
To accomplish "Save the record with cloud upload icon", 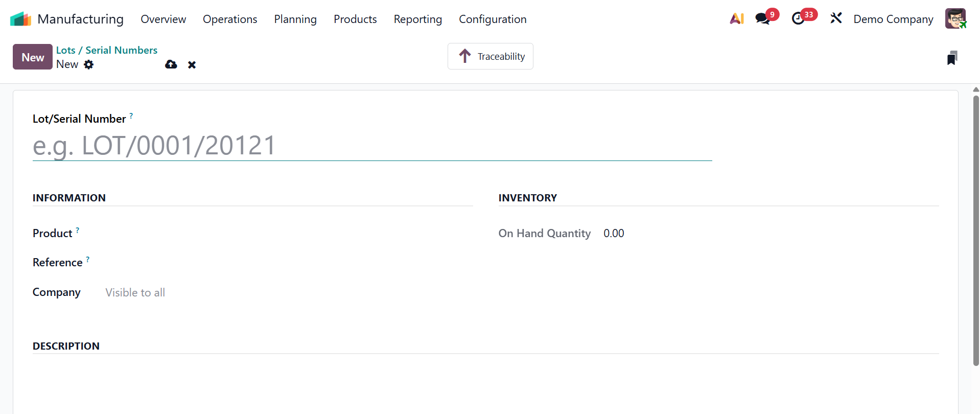I will click(171, 64).
